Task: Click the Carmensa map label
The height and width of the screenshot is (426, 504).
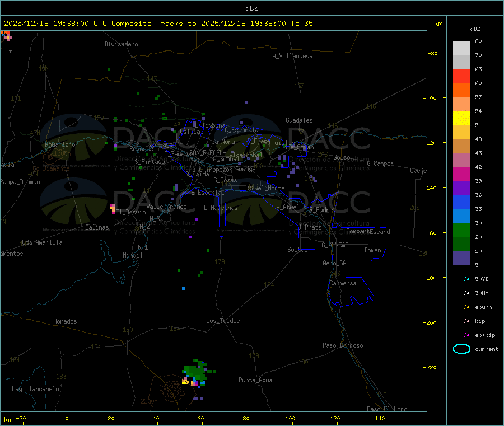Action: coord(343,283)
